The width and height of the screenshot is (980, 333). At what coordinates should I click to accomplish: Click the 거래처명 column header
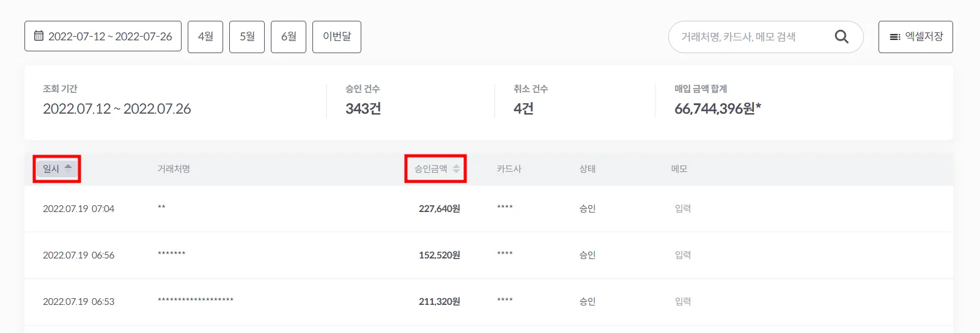pos(174,169)
